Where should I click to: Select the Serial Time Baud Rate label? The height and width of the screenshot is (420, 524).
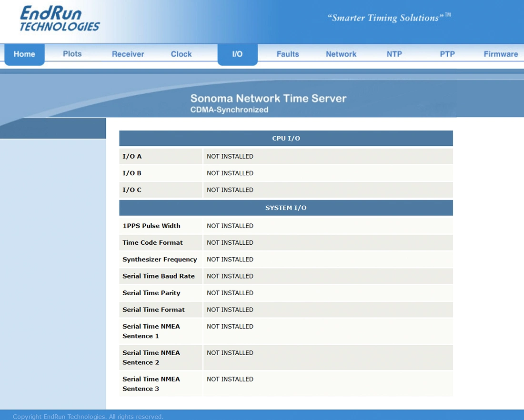pyautogui.click(x=159, y=276)
